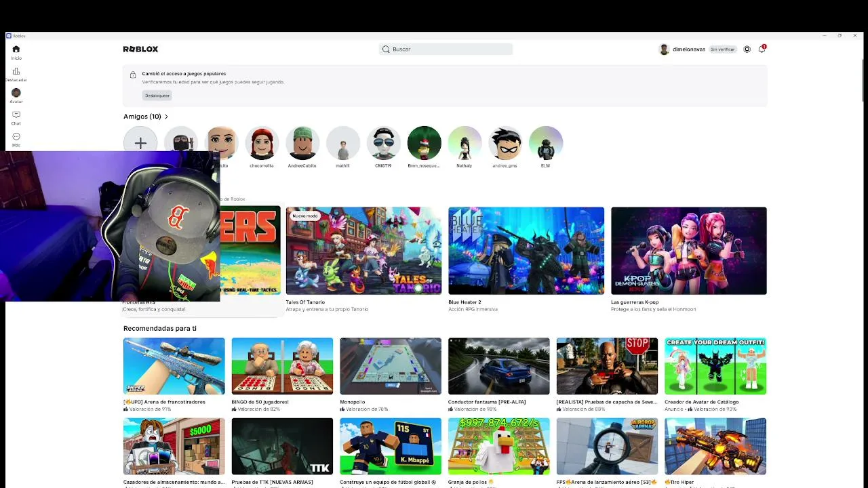The width and height of the screenshot is (868, 488).
Task: Open the Creador de Avatar de Catálogo thumbnail
Action: point(715,366)
